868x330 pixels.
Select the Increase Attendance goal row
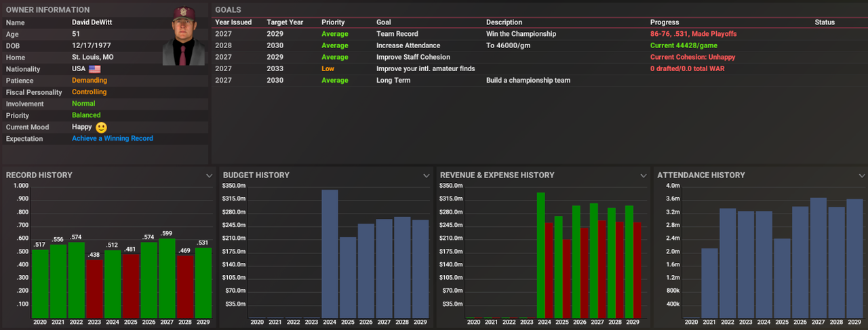pyautogui.click(x=538, y=45)
